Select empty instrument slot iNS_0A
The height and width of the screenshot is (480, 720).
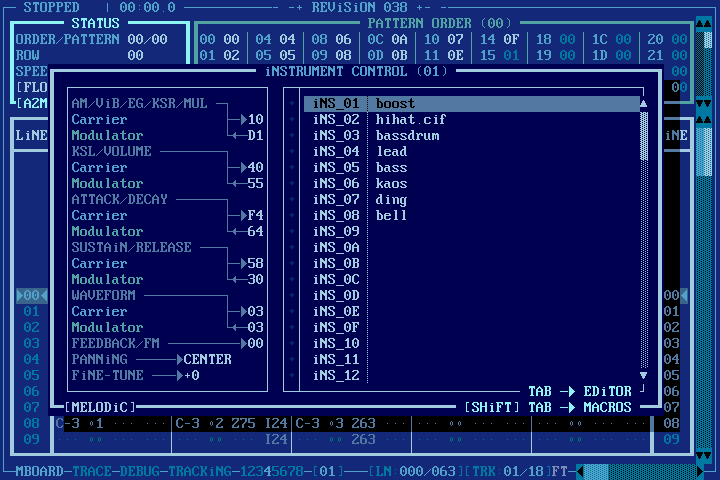472,248
